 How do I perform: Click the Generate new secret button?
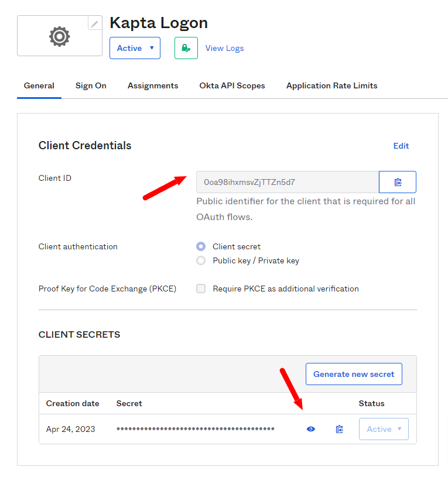[x=354, y=373]
